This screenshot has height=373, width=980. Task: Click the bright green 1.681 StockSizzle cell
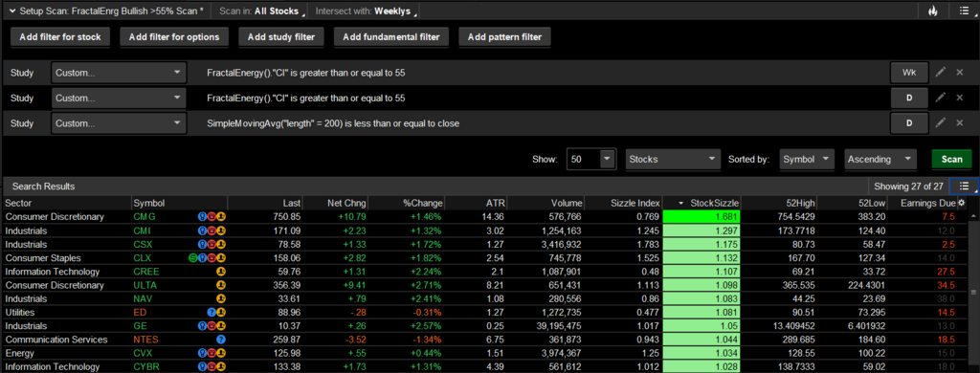click(x=702, y=217)
